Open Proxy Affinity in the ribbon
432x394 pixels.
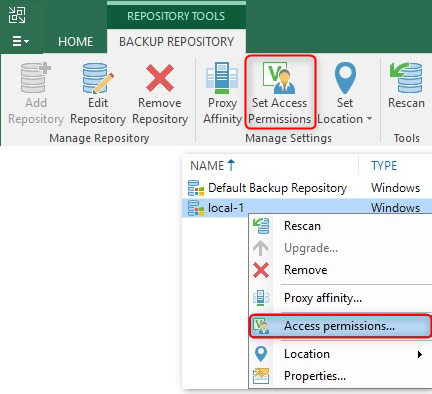click(x=222, y=94)
